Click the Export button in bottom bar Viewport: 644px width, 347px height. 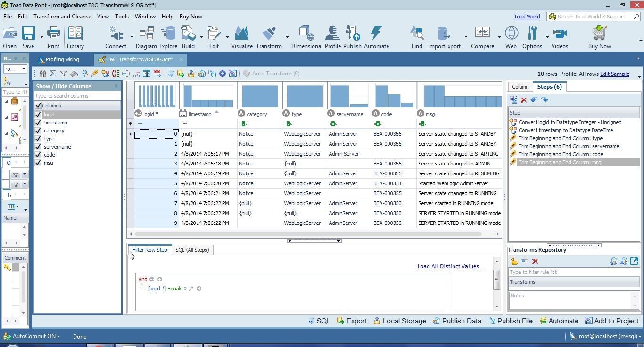pos(352,321)
